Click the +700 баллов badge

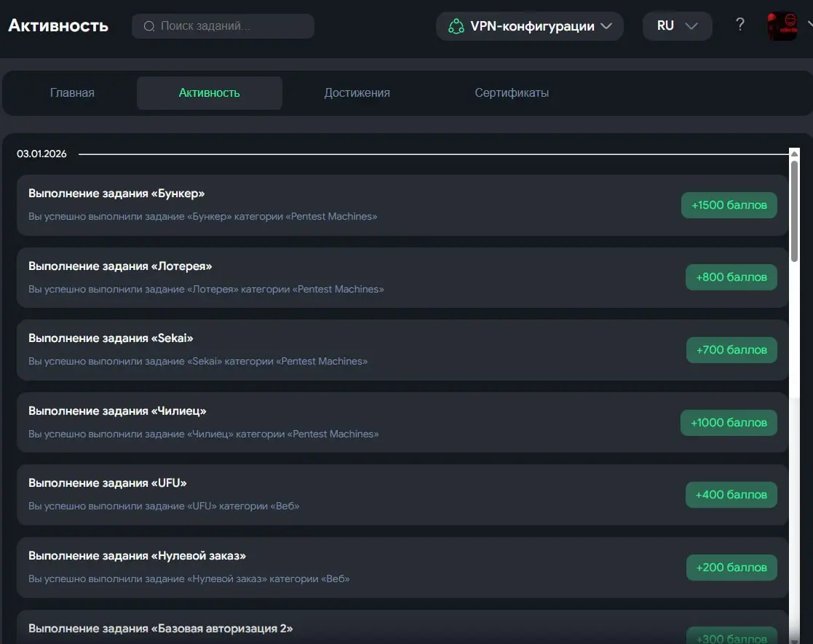[731, 350]
